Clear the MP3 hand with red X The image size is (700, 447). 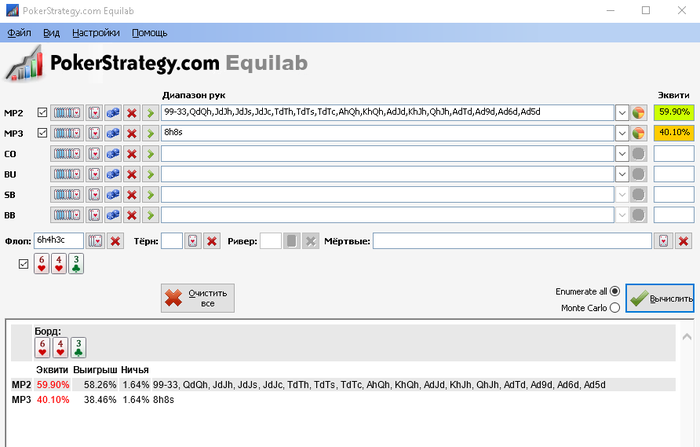[x=132, y=133]
